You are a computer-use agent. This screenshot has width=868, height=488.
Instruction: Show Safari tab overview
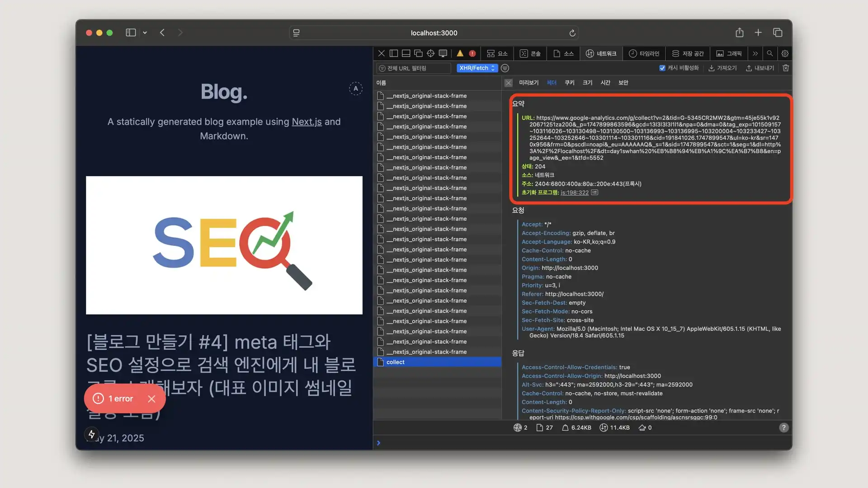click(x=778, y=33)
